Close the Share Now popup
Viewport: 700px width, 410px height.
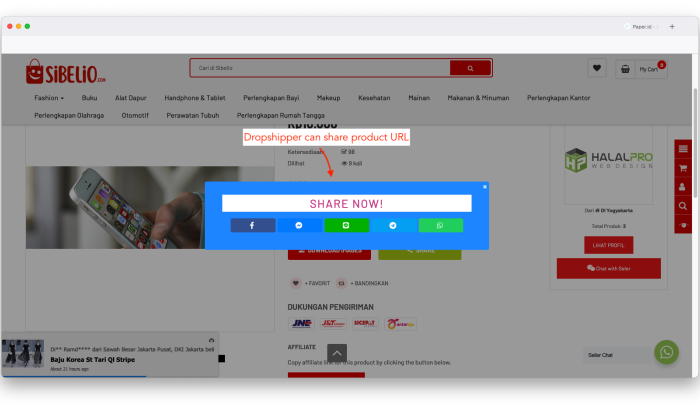coord(484,187)
